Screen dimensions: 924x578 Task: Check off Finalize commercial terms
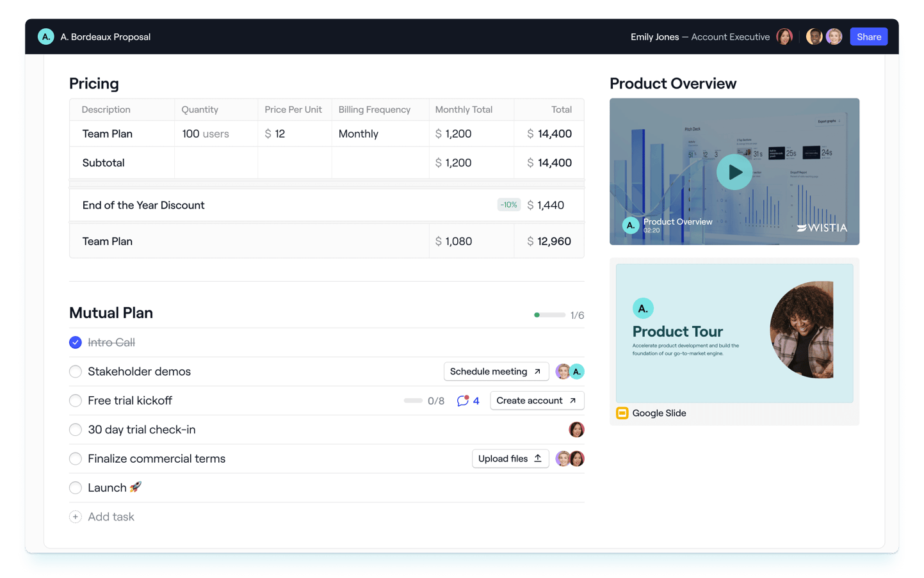pos(75,458)
